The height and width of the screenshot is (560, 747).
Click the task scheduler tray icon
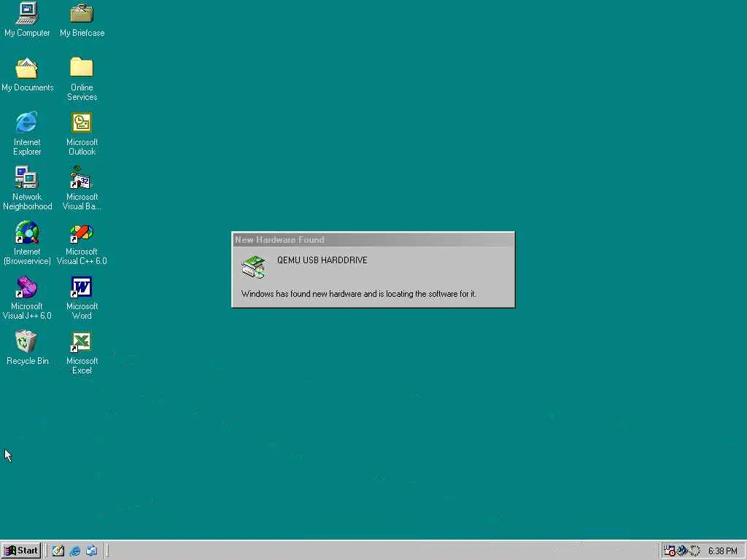[x=670, y=551]
